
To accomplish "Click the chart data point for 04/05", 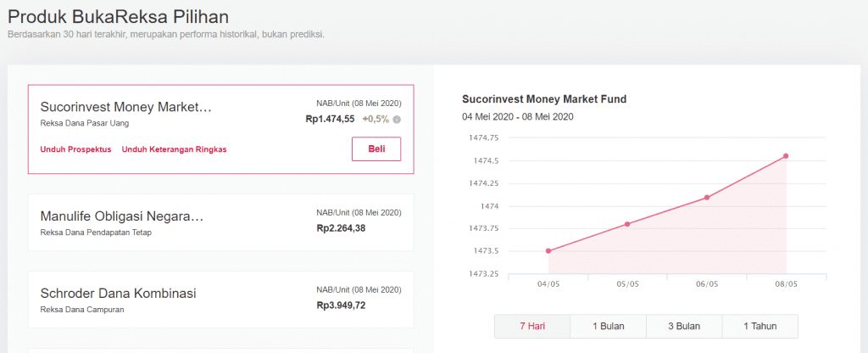I will [x=548, y=250].
